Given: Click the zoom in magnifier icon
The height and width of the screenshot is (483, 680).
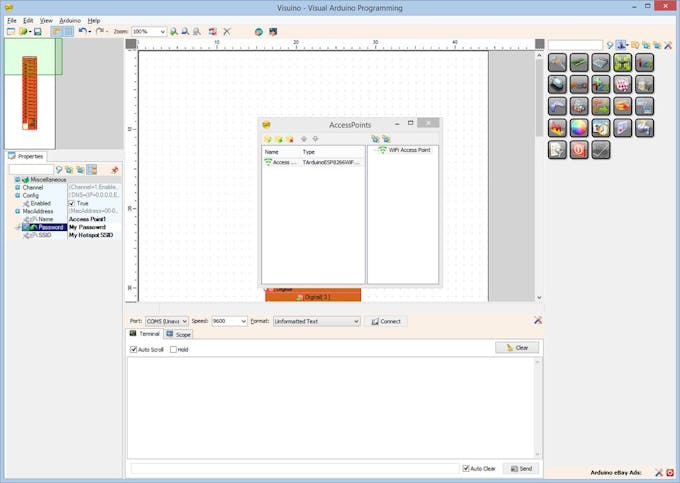Looking at the screenshot, I should coord(174,32).
